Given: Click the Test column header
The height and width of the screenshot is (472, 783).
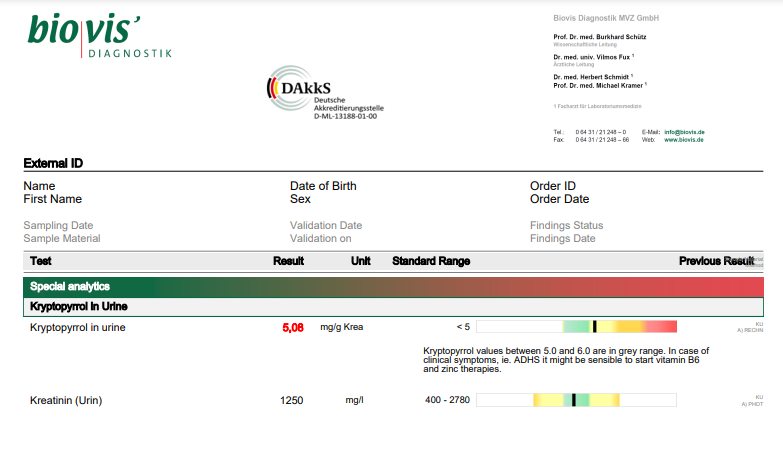Looking at the screenshot, I should (41, 261).
